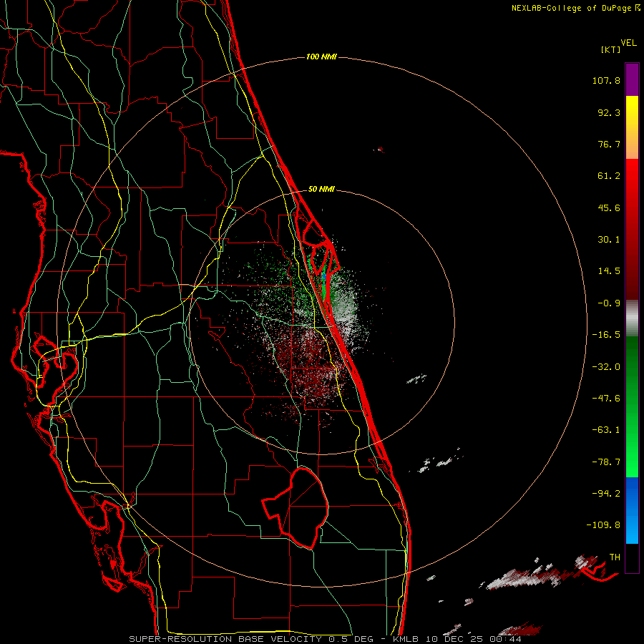Select the 30.1 legend value

(x=609, y=240)
